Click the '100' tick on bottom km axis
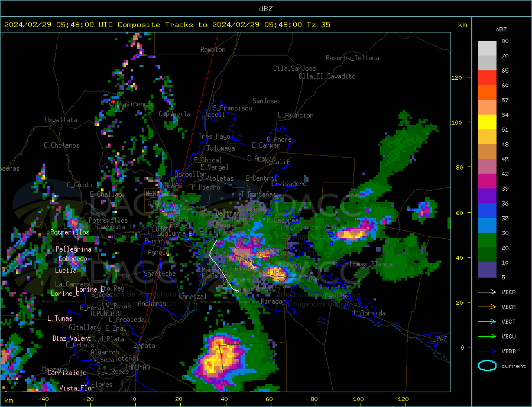 coord(358,399)
